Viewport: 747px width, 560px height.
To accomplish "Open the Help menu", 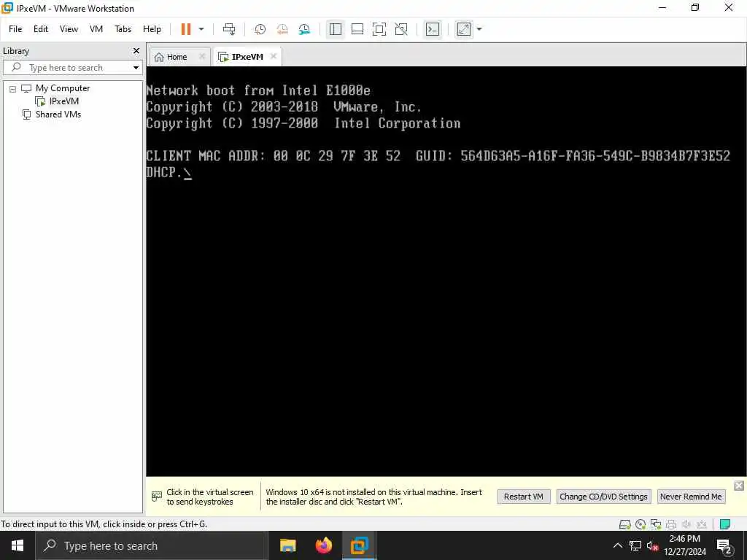I will click(x=152, y=29).
